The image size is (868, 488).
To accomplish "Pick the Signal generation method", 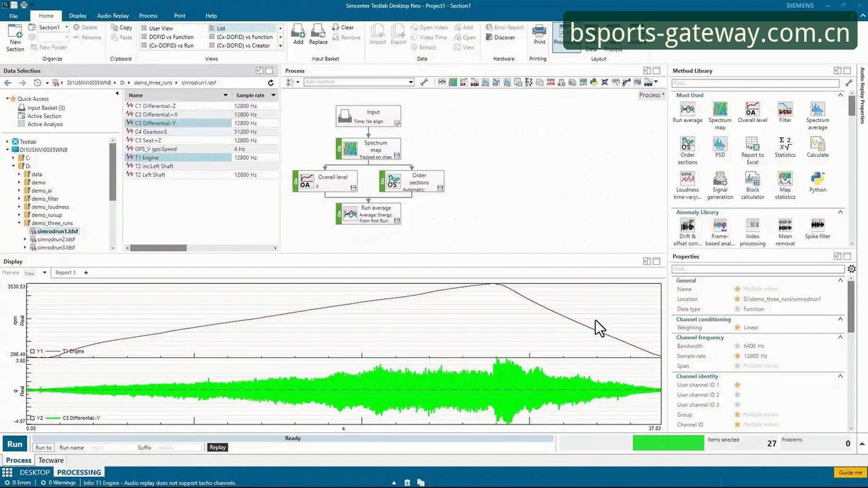I will [x=720, y=178].
